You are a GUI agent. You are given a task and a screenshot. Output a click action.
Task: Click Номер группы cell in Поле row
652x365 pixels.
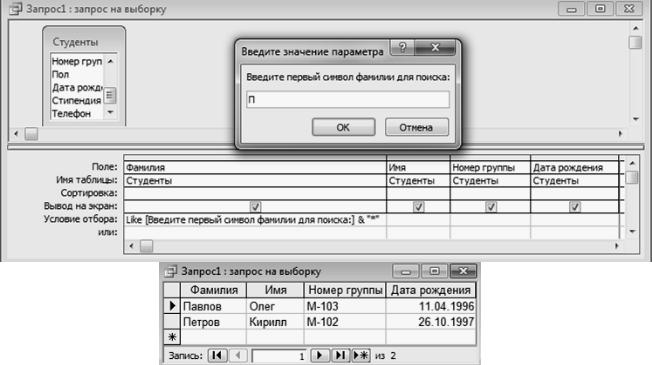click(x=490, y=167)
